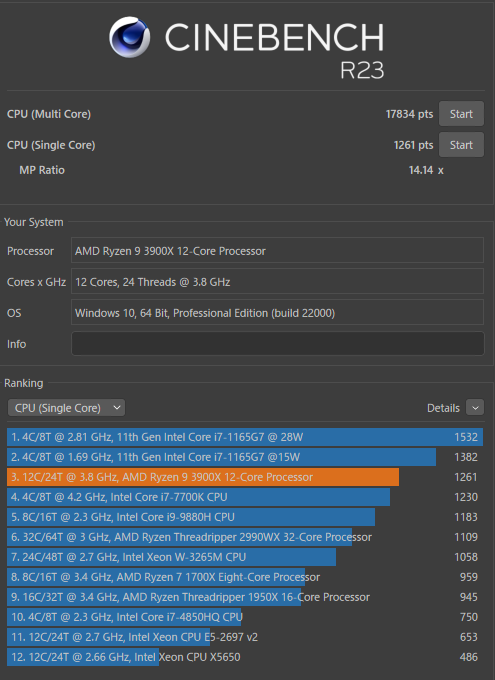
Task: Click the R23 version text
Action: [362, 70]
